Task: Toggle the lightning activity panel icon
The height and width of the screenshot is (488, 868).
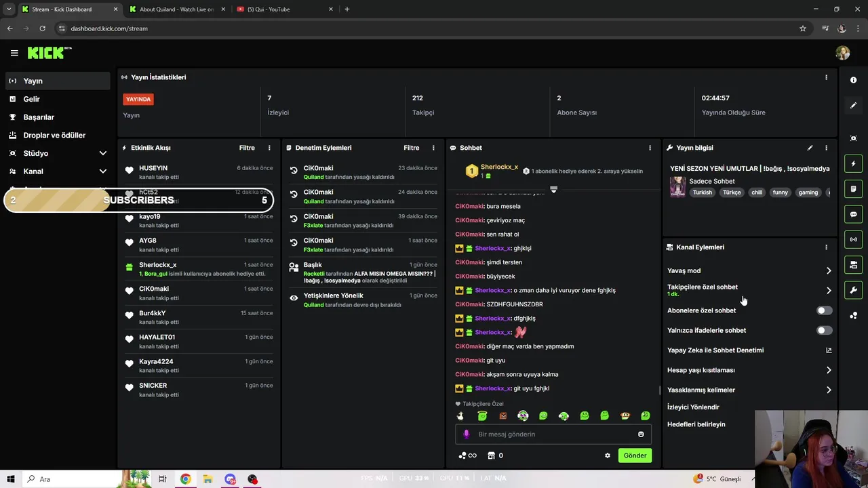Action: (x=853, y=163)
